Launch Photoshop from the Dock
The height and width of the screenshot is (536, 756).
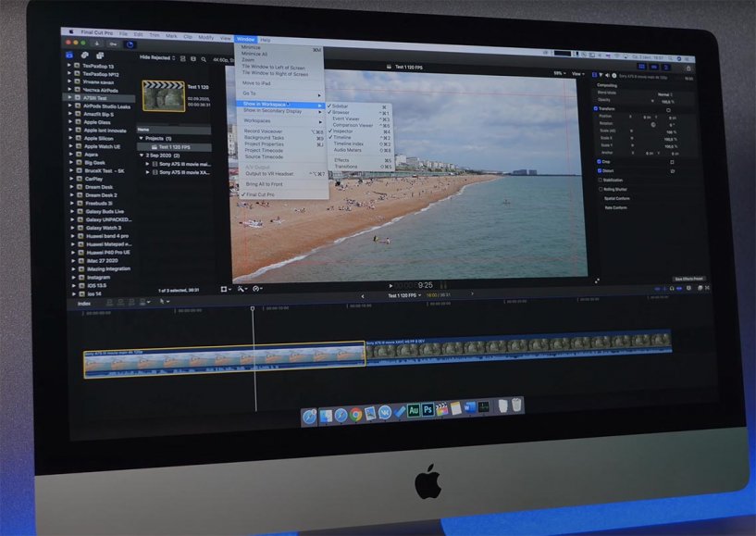(x=428, y=409)
